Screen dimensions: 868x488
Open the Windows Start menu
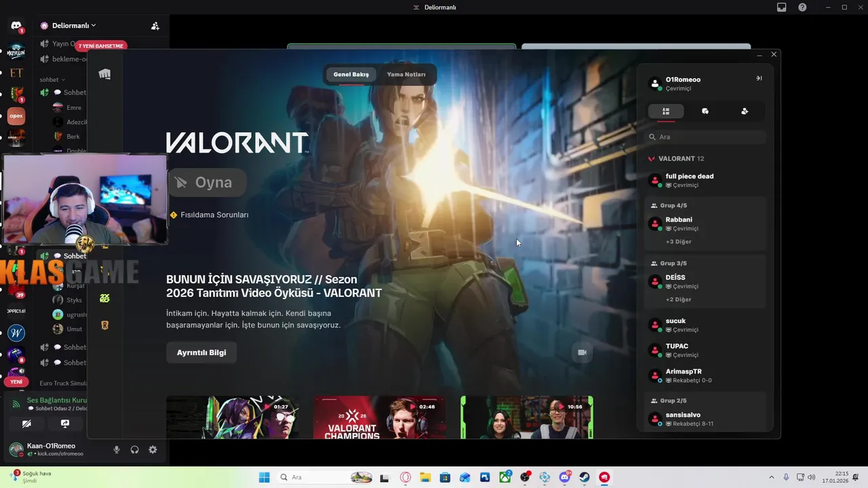[264, 477]
